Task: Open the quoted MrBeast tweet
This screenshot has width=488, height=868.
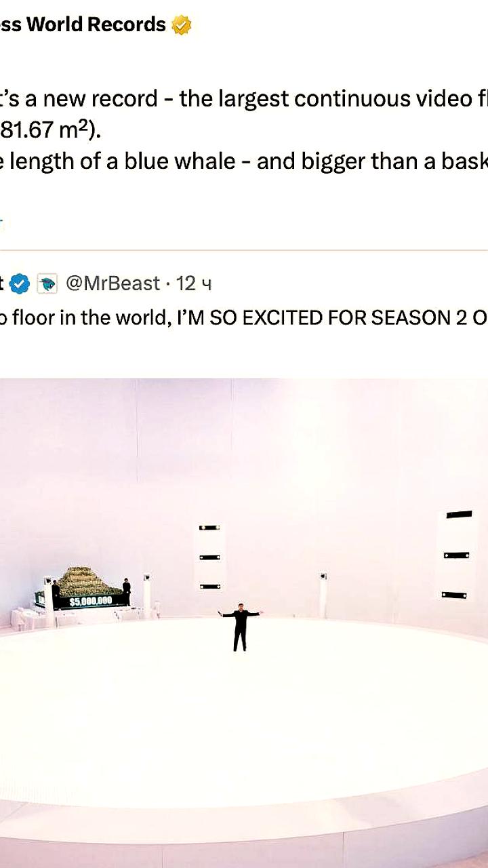Action: coord(244,317)
